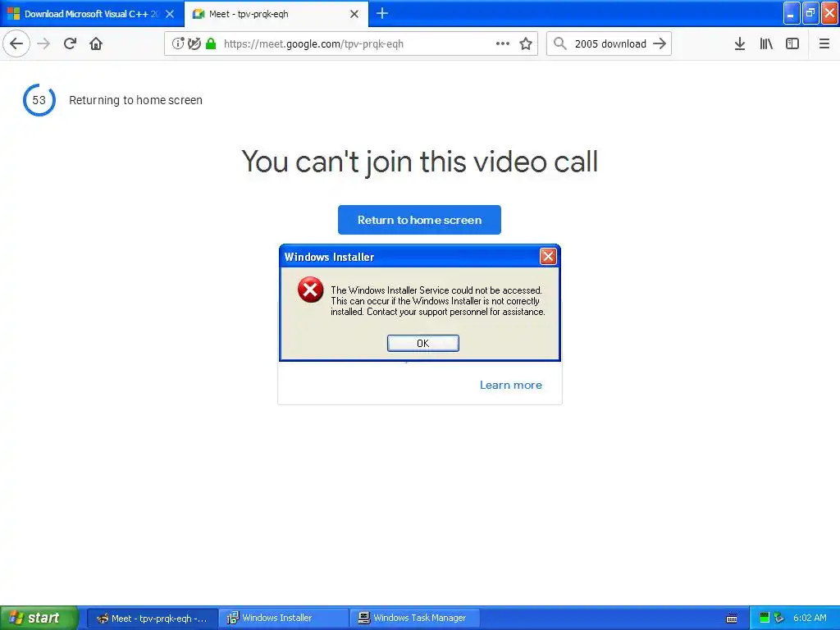Image resolution: width=840 pixels, height=630 pixels.
Task: Click the safely remove hardware tray icon
Action: 779,618
